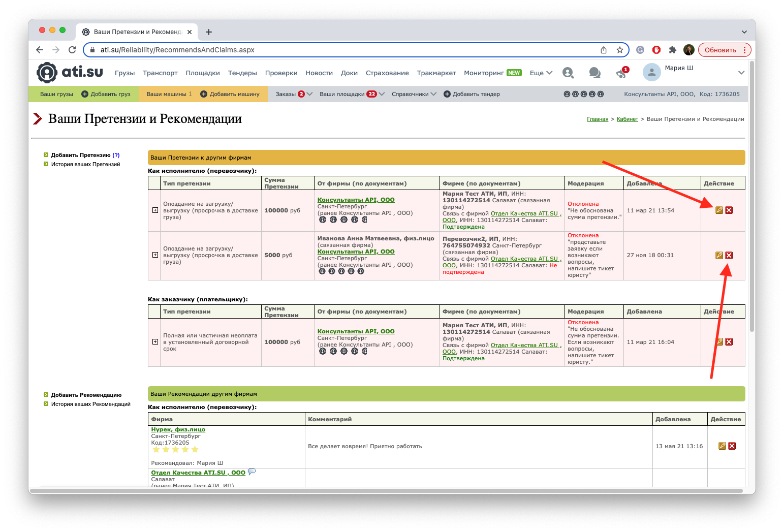The image size is (784, 532).
Task: Open История ваших Претензий
Action: pos(85,165)
